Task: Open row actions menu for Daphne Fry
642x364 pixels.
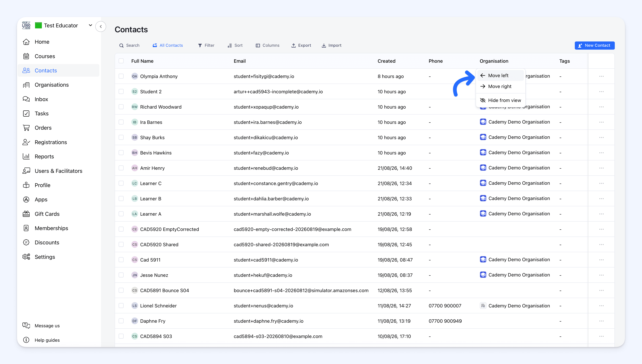Action: pyautogui.click(x=602, y=321)
